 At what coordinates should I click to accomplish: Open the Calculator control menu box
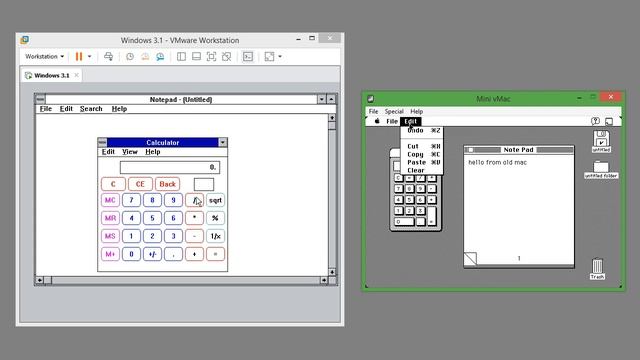point(102,142)
